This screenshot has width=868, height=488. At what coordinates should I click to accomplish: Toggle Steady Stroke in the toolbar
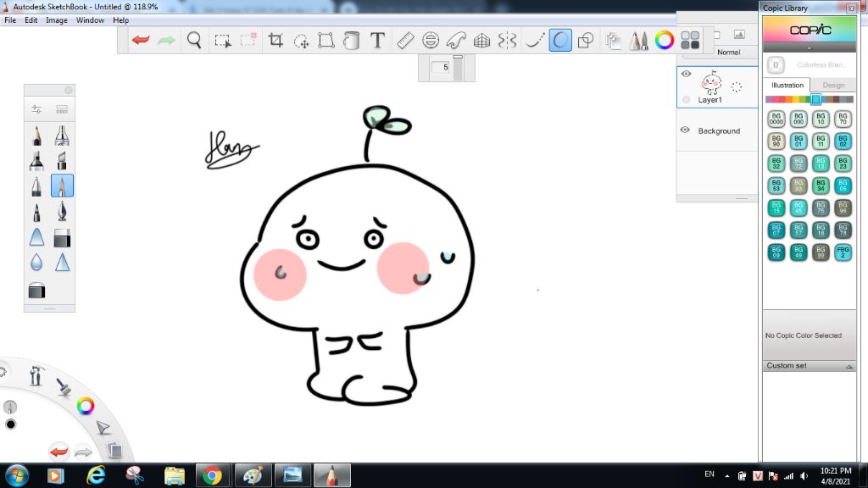click(534, 40)
